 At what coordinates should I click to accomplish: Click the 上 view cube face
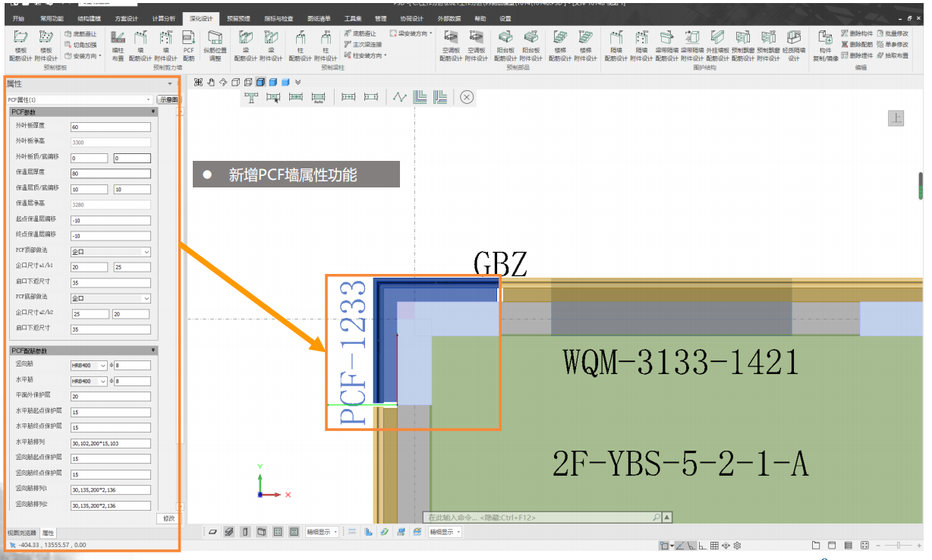tap(896, 118)
